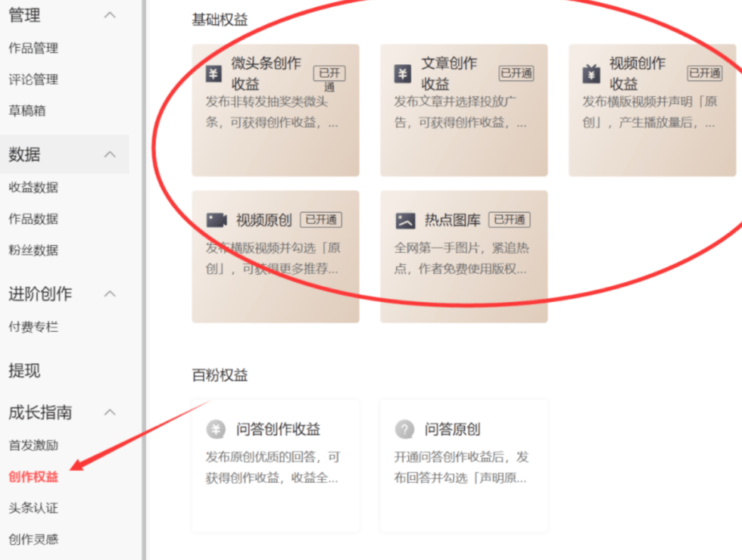
Task: Open 作品管理 in the sidebar
Action: [33, 48]
